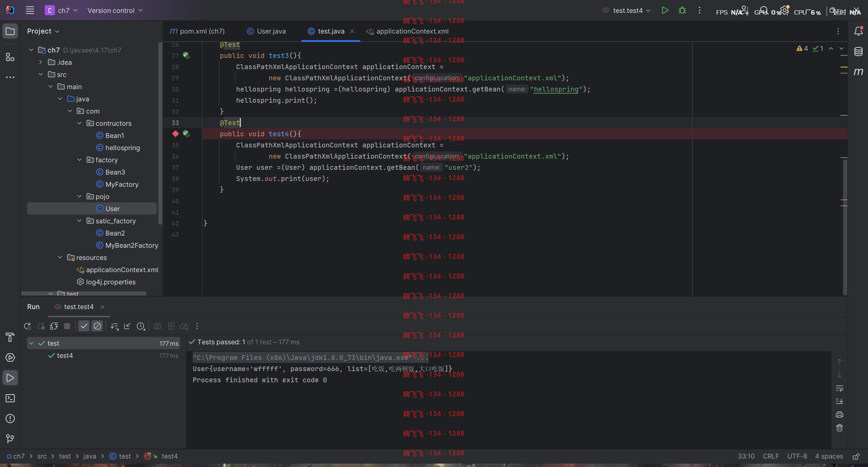Collapse the satic_factory package
The image size is (868, 467).
pos(79,221)
